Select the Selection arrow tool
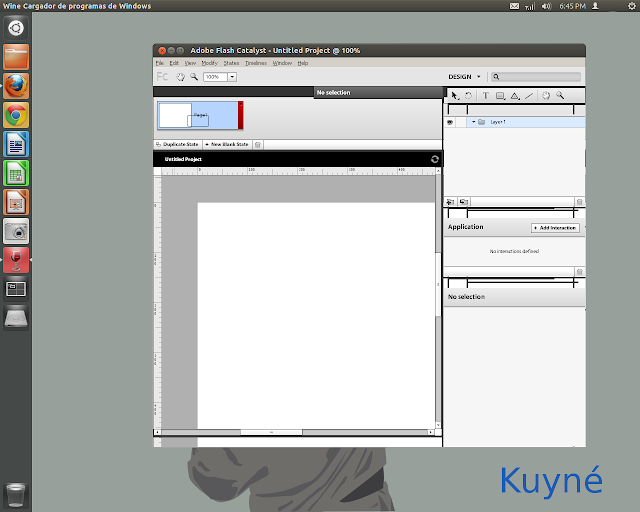Viewport: 640px width, 512px height. point(454,96)
